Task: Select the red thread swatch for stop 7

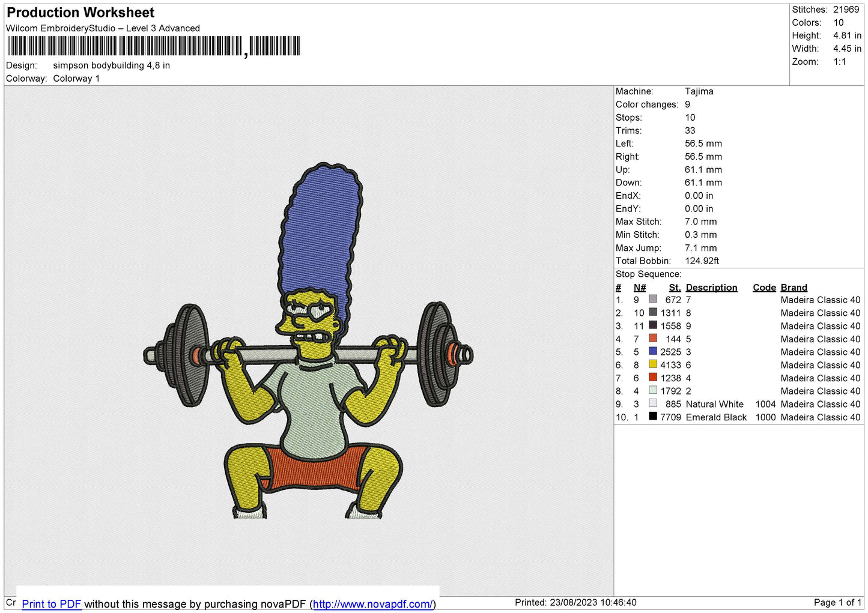Action: pyautogui.click(x=653, y=377)
